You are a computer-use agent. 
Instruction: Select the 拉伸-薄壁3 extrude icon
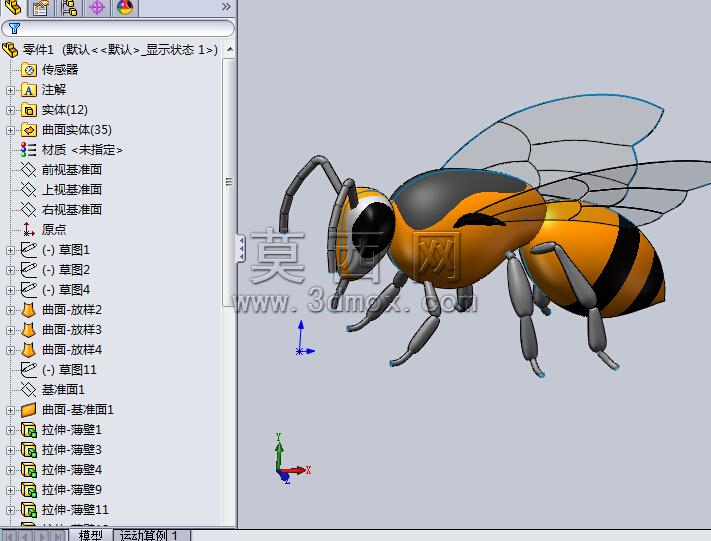[29, 449]
